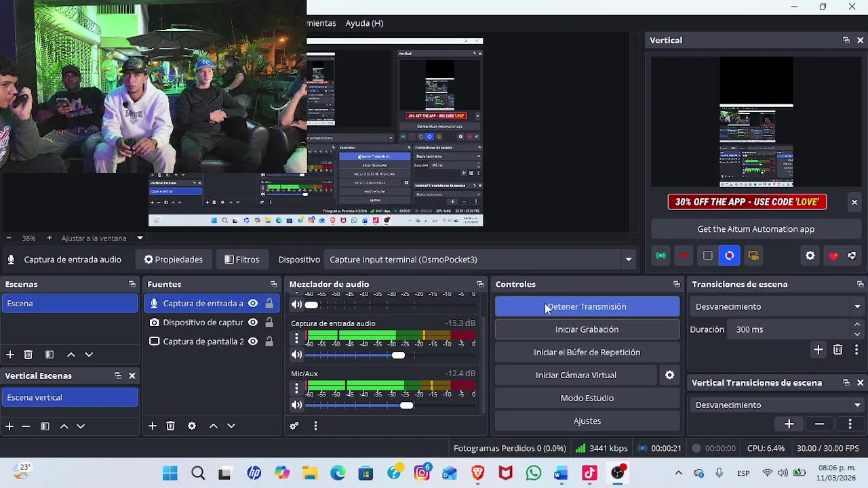Screen dimensions: 868x488
Task: Unlock Dispositivo de captur source
Action: coord(269,323)
